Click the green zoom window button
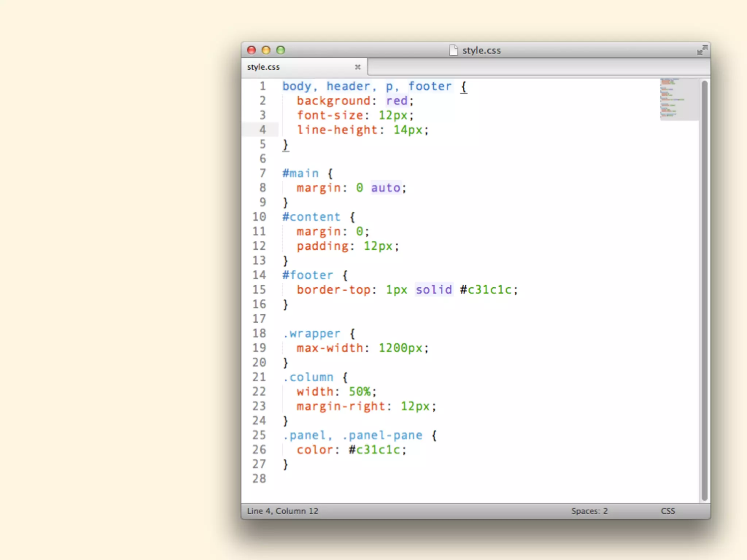The width and height of the screenshot is (747, 560). [x=280, y=50]
